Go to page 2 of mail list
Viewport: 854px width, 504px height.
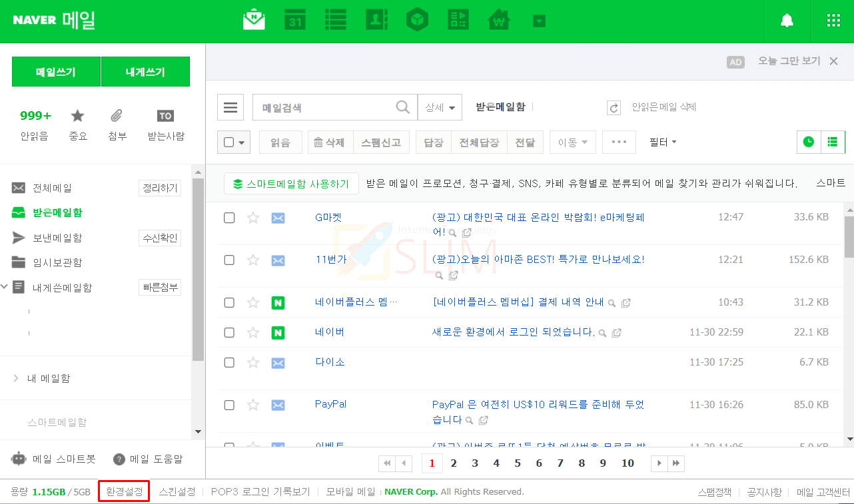(x=454, y=463)
